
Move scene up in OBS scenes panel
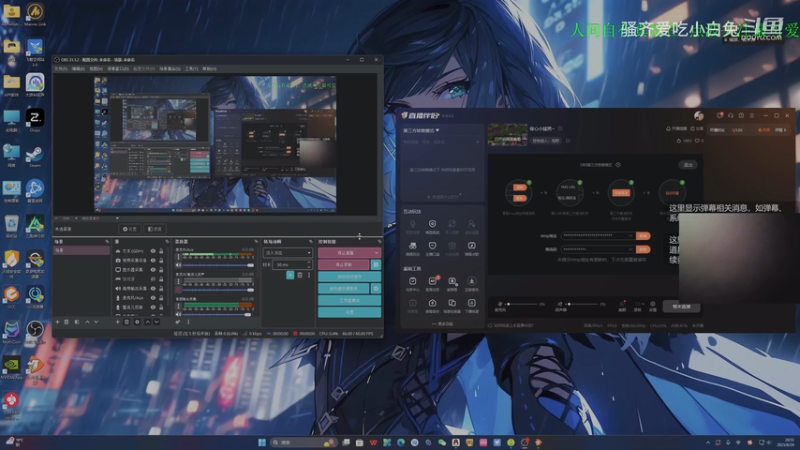click(x=87, y=322)
